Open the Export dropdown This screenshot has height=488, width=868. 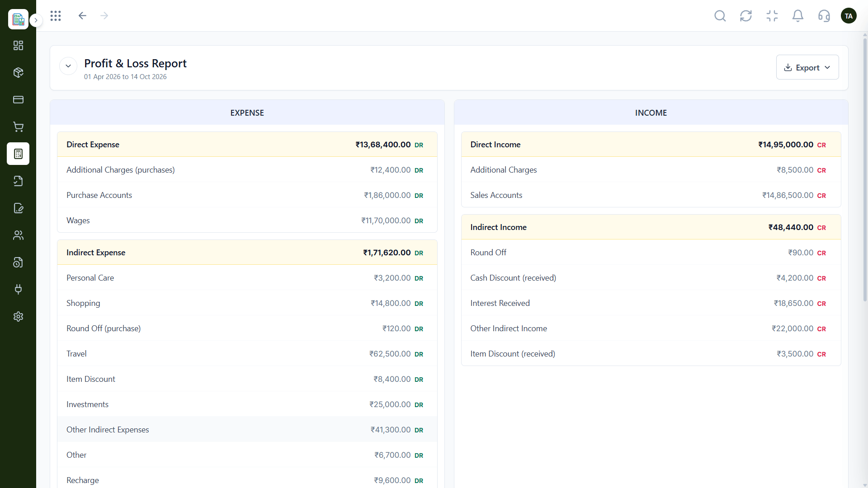[807, 67]
